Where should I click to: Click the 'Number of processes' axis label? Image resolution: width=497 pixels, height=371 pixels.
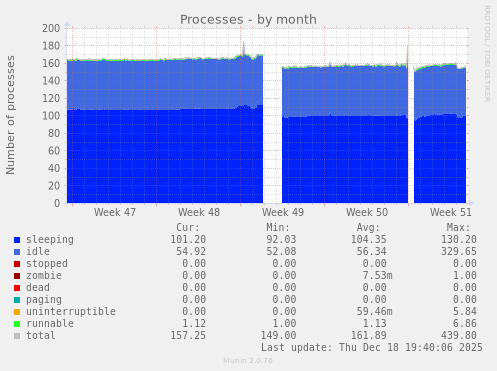coord(10,115)
